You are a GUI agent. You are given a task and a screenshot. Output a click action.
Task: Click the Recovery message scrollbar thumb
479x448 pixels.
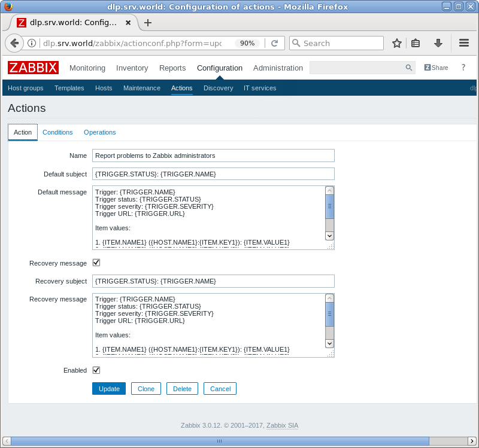[x=330, y=314]
